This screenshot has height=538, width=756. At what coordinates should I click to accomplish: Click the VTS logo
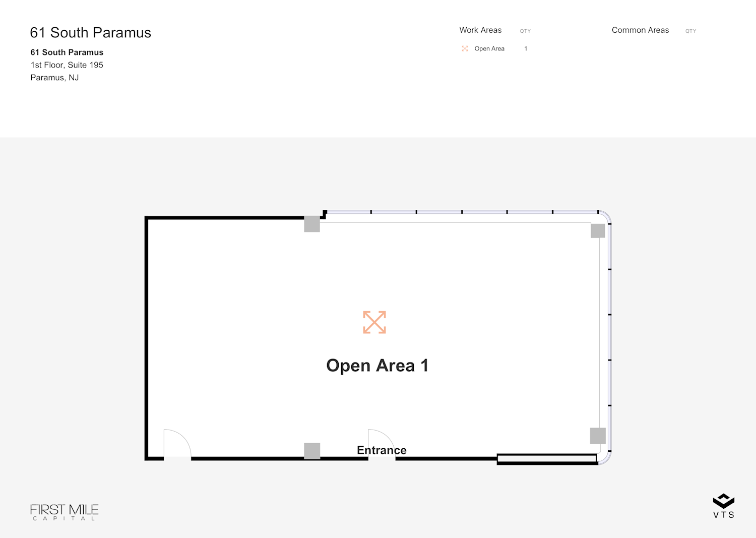(x=724, y=506)
